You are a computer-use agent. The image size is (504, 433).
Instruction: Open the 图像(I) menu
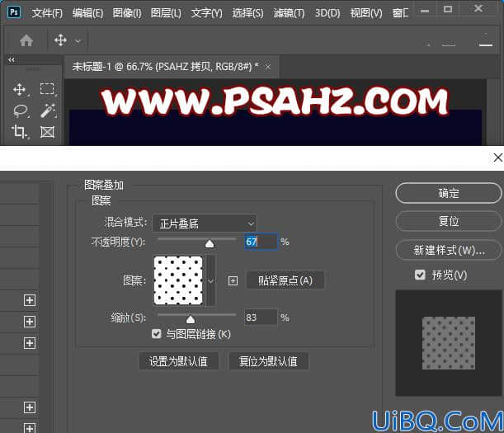click(127, 13)
